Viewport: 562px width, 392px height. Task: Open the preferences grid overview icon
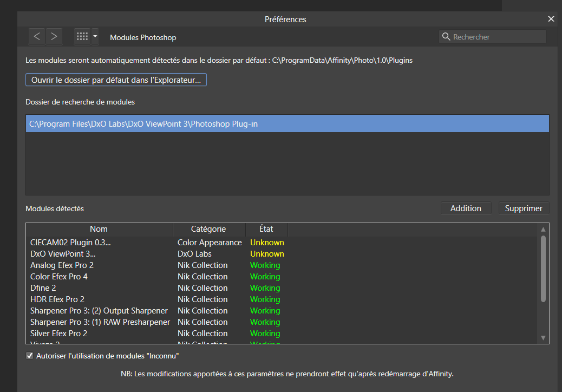coord(82,37)
